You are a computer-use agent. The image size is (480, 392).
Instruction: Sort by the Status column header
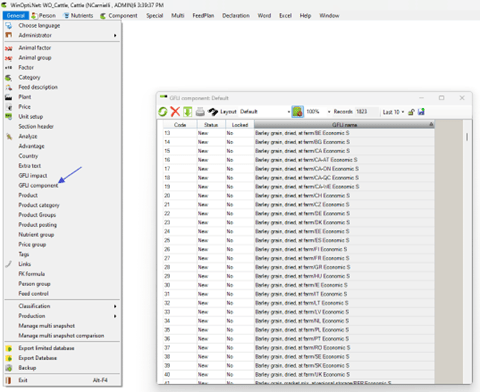pyautogui.click(x=211, y=125)
